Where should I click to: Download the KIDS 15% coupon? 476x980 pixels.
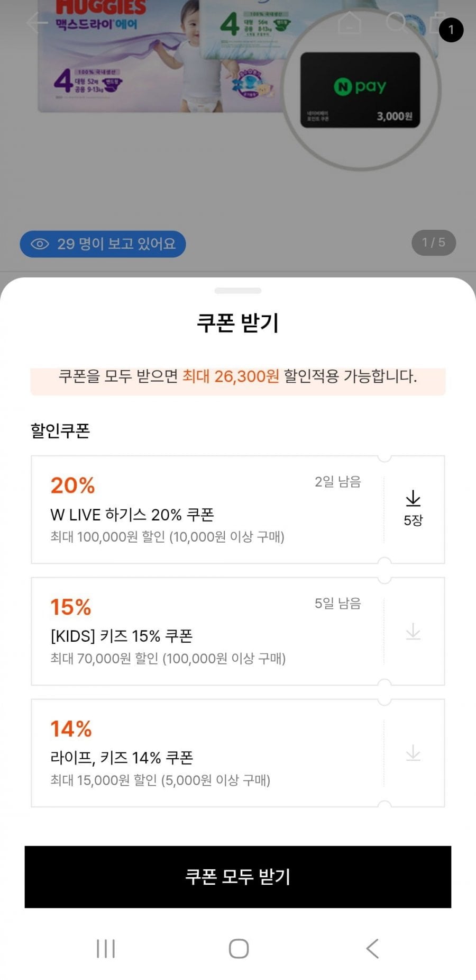point(413,631)
